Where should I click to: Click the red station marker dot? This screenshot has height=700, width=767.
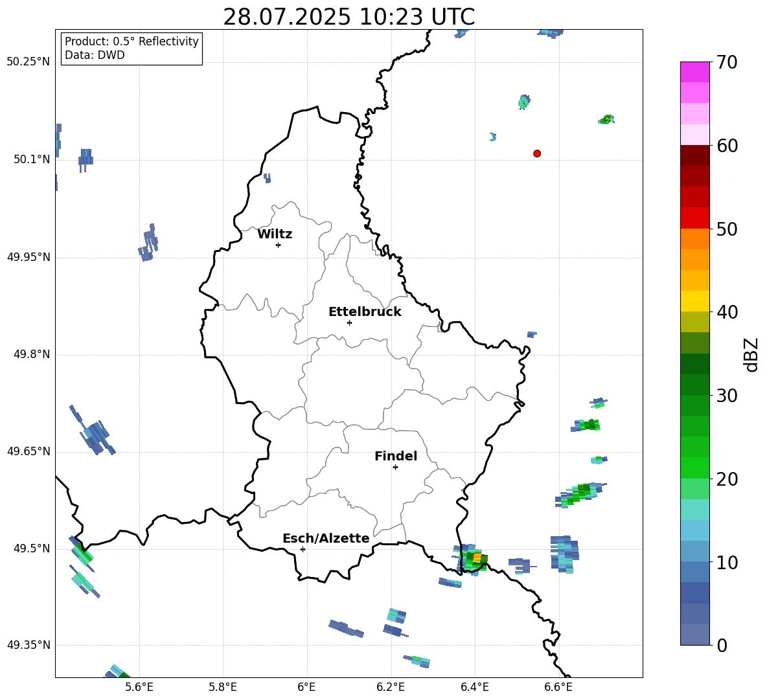tap(537, 153)
